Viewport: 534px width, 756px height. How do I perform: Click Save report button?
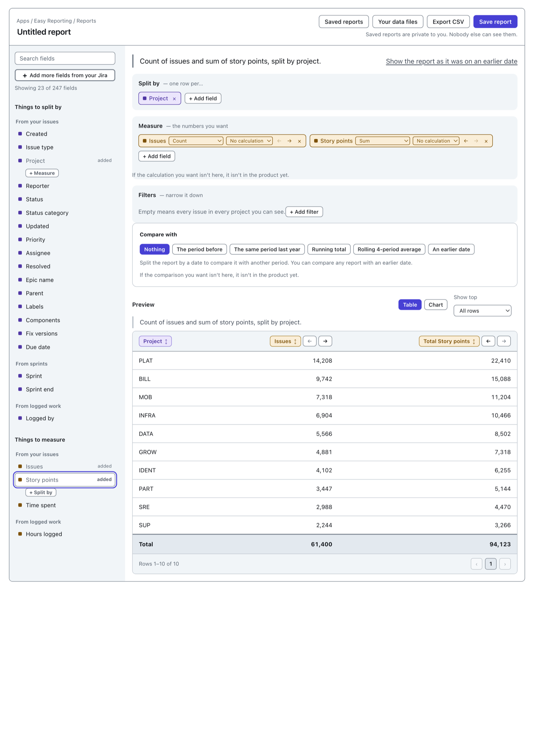point(495,22)
